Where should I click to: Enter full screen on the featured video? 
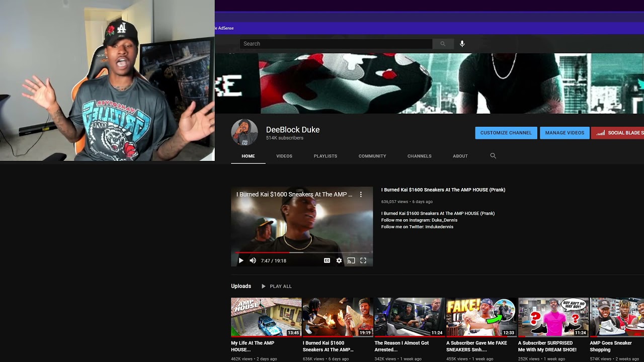tap(363, 260)
